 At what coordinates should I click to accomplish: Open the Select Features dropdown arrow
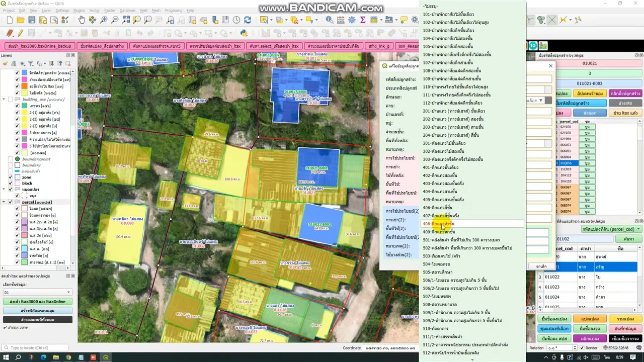(270, 20)
